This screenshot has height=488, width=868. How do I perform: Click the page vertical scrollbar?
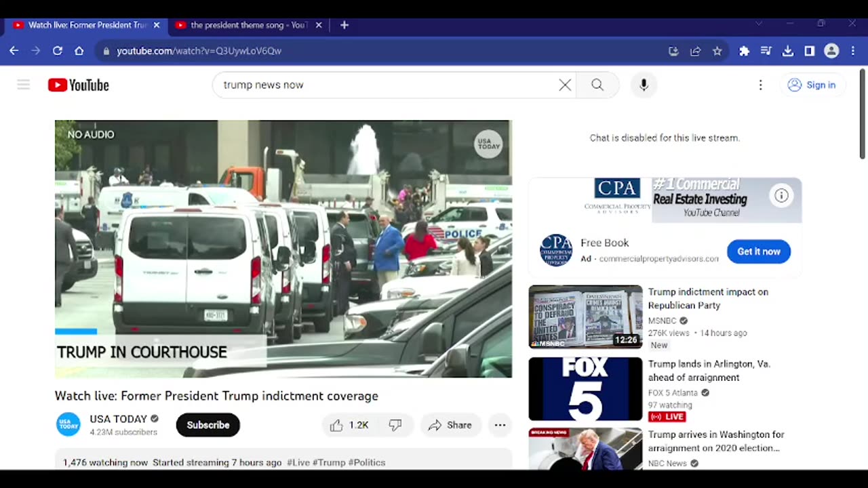click(863, 115)
